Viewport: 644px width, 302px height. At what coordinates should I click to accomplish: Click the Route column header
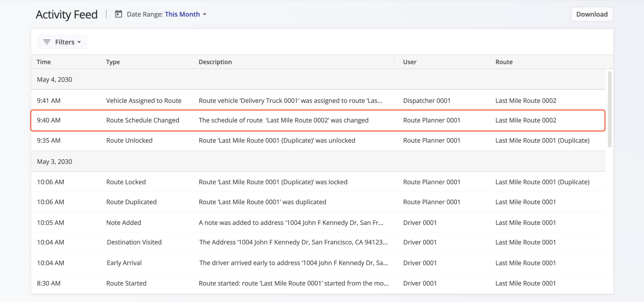504,62
